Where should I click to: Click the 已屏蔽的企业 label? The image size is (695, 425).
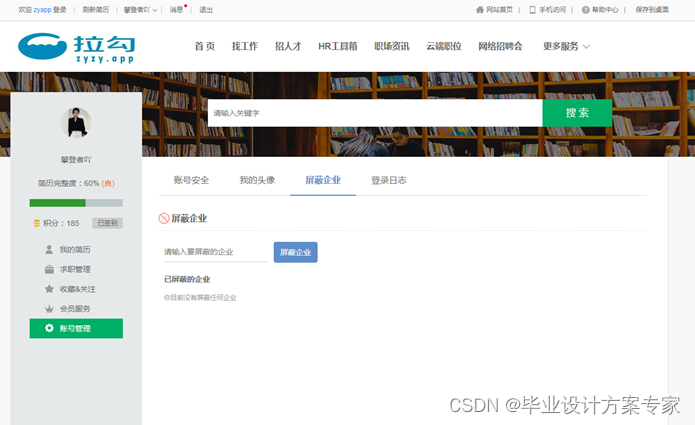click(x=187, y=279)
